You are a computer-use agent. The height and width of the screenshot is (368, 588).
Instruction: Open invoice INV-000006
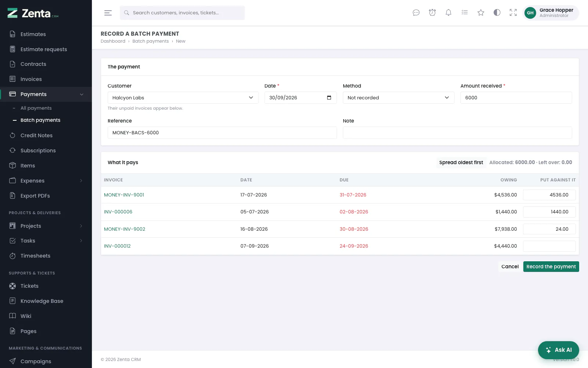(118, 212)
